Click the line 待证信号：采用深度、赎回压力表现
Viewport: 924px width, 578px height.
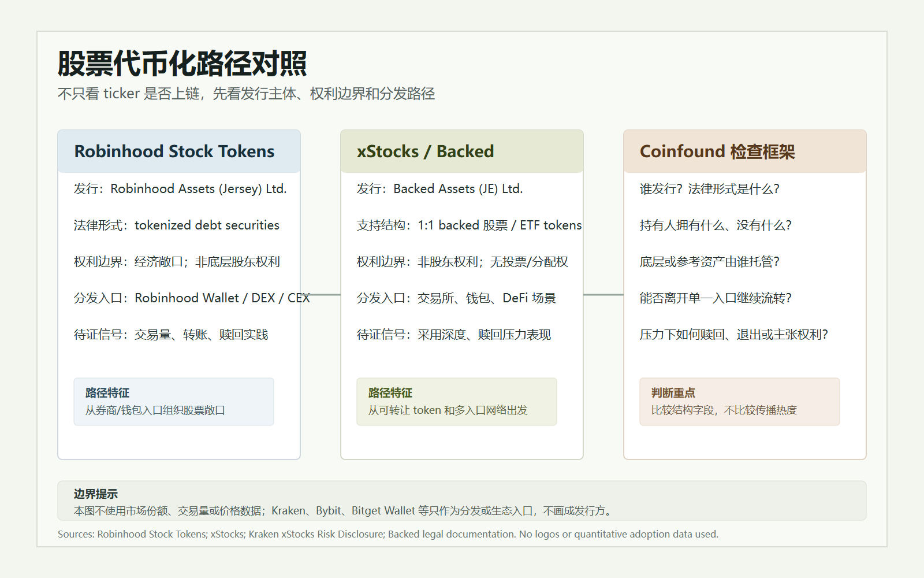454,335
